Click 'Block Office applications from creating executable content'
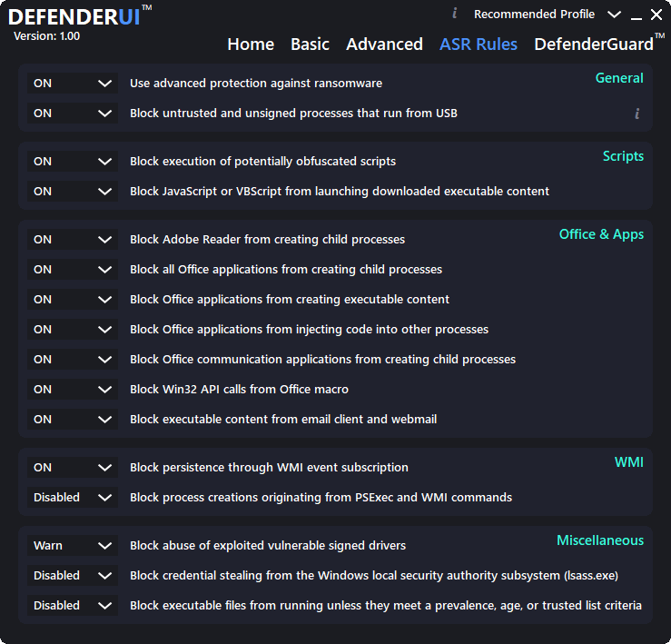 [x=290, y=300]
